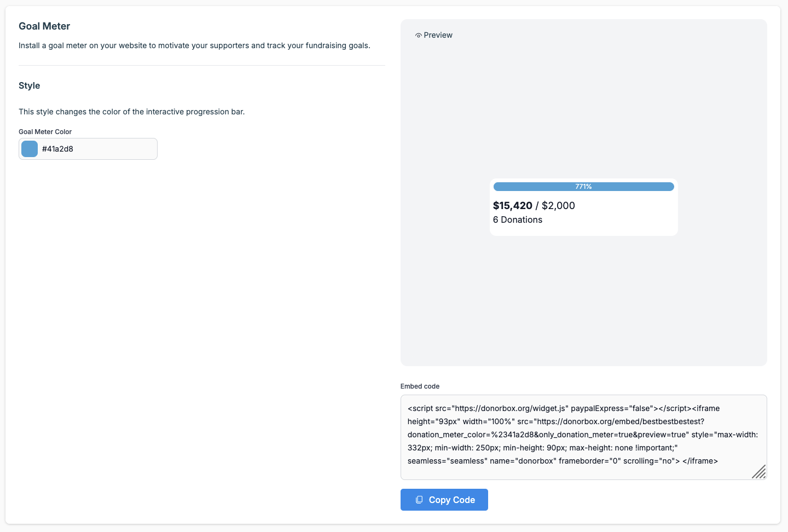
Task: Click the copy icon in Copy Code button
Action: 419,500
